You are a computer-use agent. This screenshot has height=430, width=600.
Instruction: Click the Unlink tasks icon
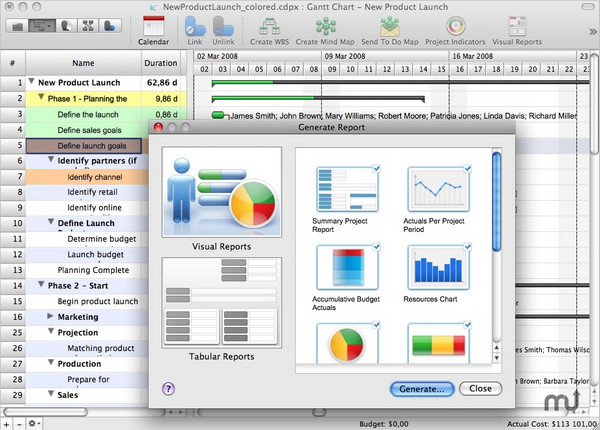click(x=225, y=30)
